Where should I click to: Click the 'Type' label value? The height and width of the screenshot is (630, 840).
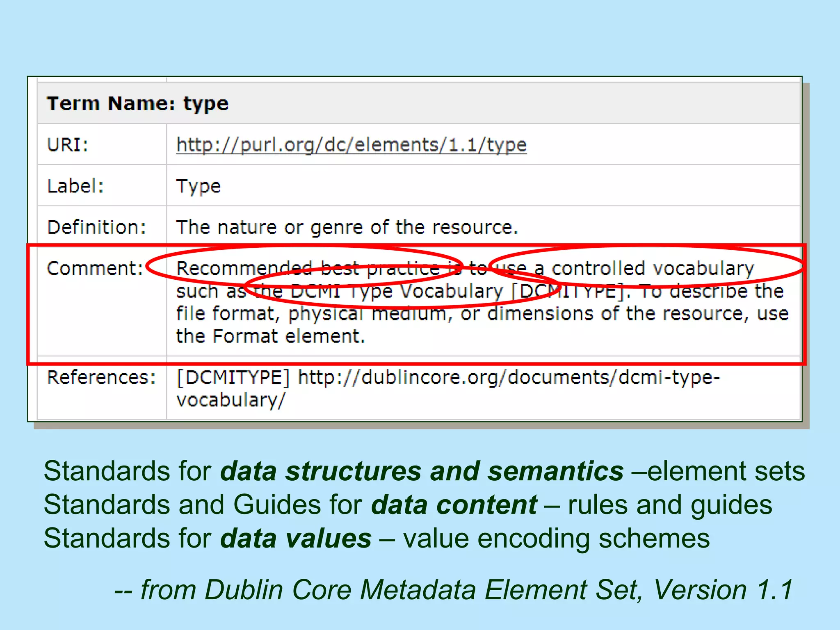coord(199,187)
